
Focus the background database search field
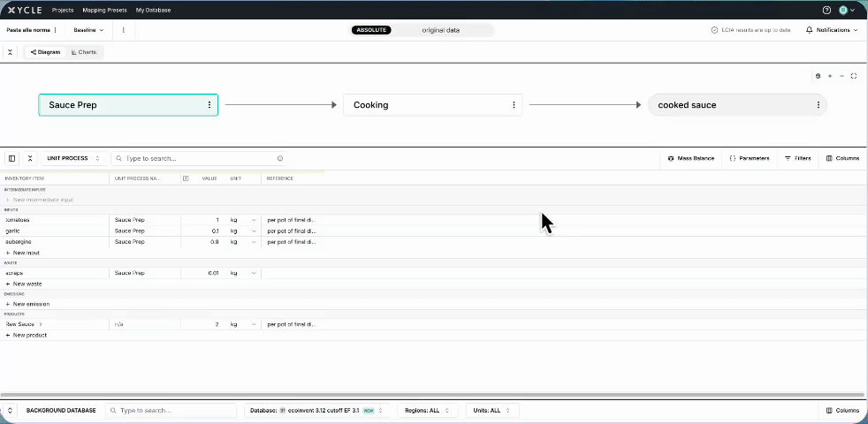point(171,411)
